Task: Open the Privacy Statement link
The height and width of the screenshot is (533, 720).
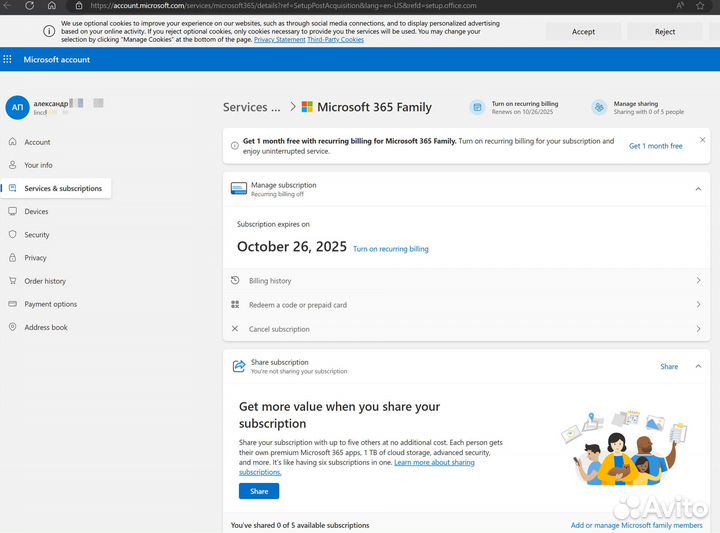Action: pos(280,40)
